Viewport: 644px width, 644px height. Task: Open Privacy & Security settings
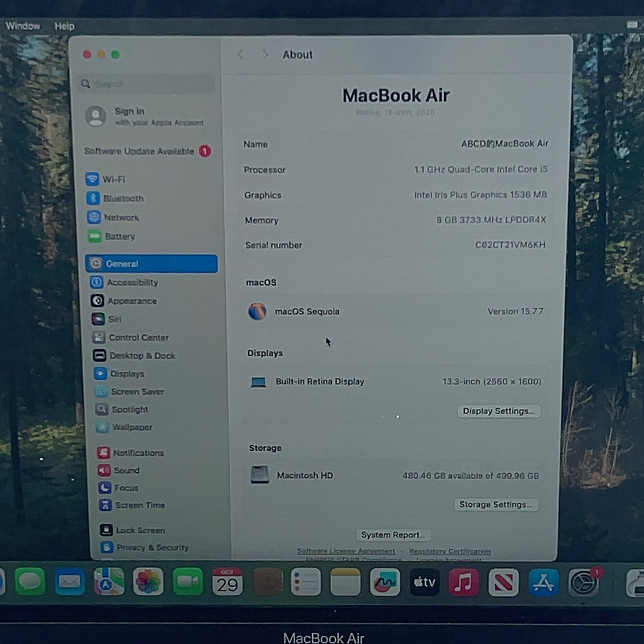145,547
